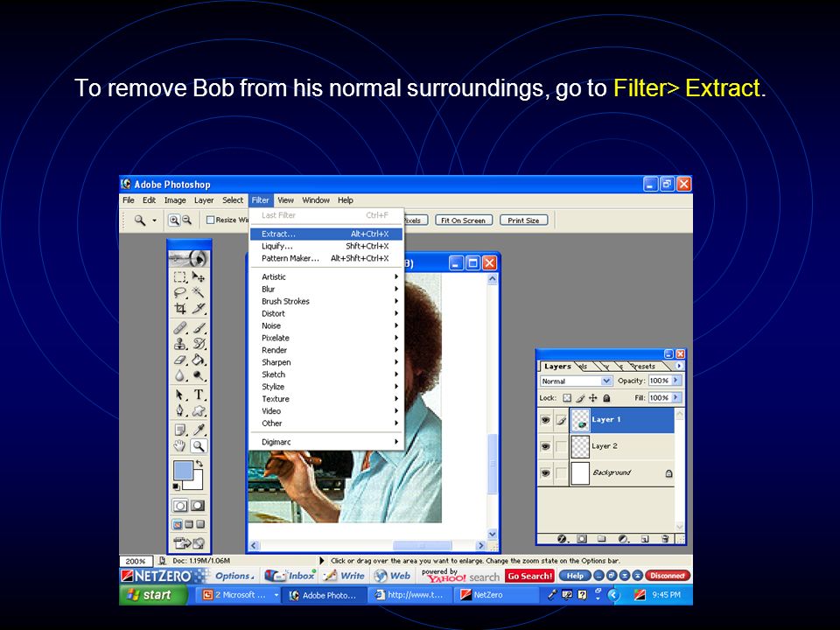840x630 pixels.
Task: Select the Eyedropper tool
Action: (199, 430)
